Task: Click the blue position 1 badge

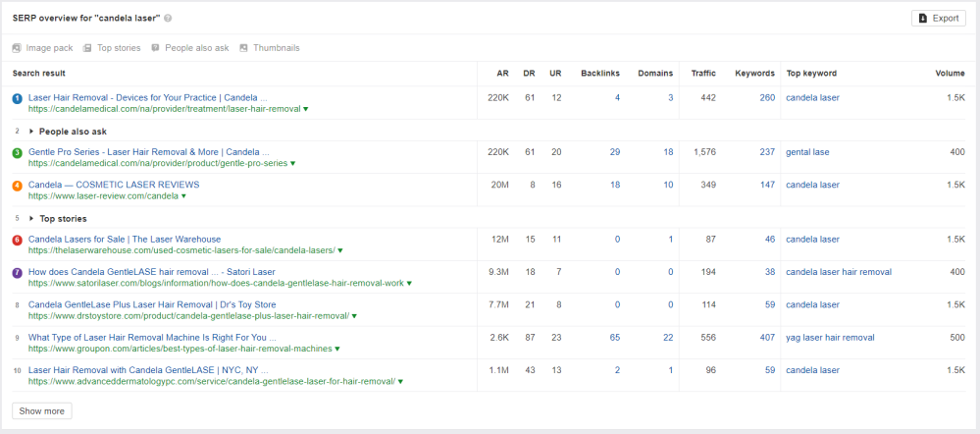Action: [x=17, y=98]
